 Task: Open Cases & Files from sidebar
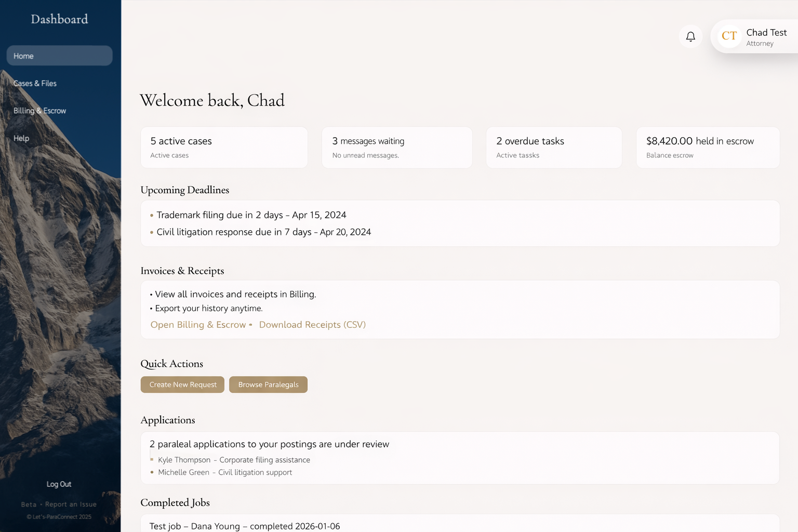(35, 83)
